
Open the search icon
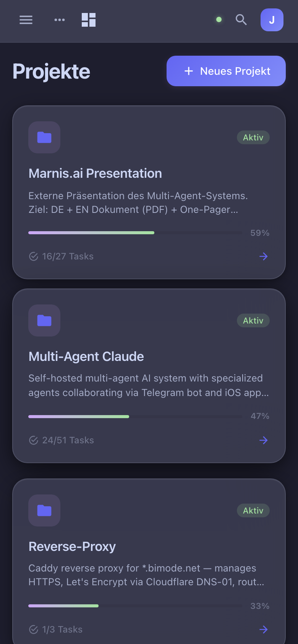(x=241, y=20)
